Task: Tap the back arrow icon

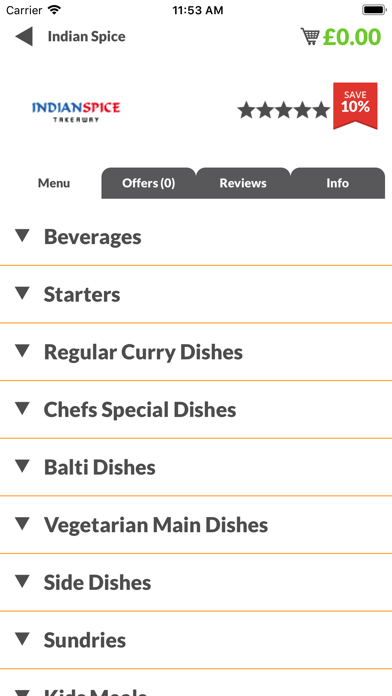Action: click(x=24, y=36)
